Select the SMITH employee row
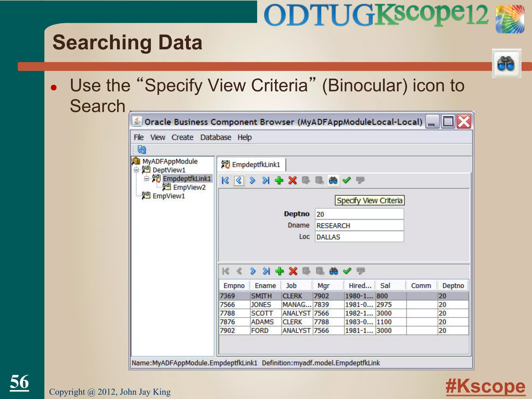This screenshot has height=399, width=532. pos(344,296)
